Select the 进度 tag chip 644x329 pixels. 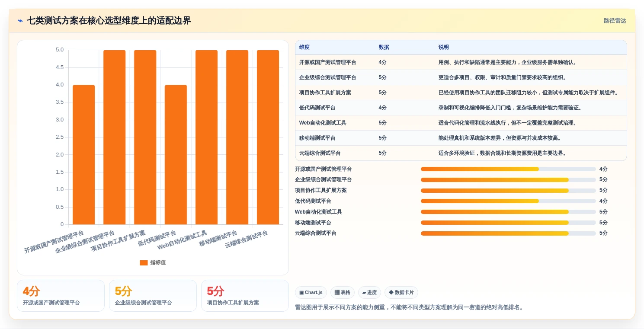pos(369,292)
